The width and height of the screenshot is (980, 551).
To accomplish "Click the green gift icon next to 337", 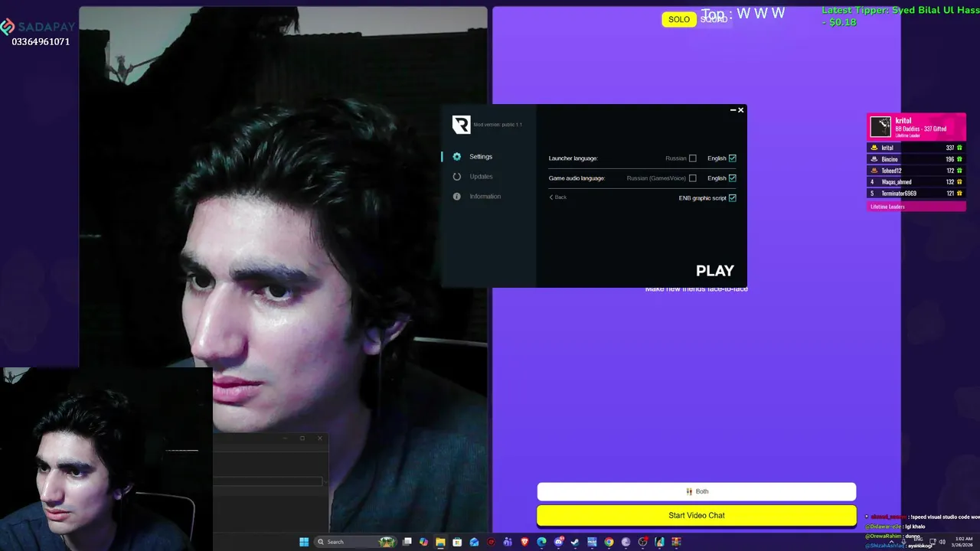I will (960, 148).
